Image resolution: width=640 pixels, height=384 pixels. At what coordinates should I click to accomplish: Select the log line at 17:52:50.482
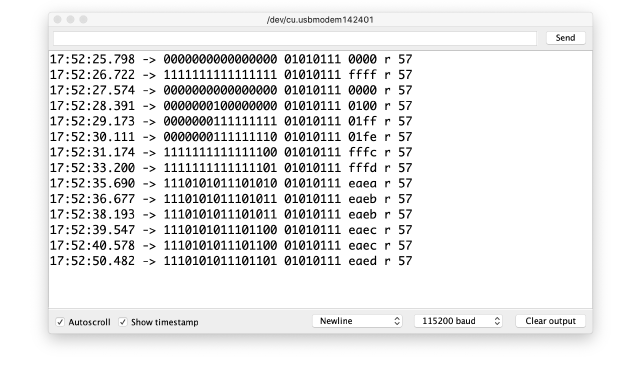(x=231, y=261)
